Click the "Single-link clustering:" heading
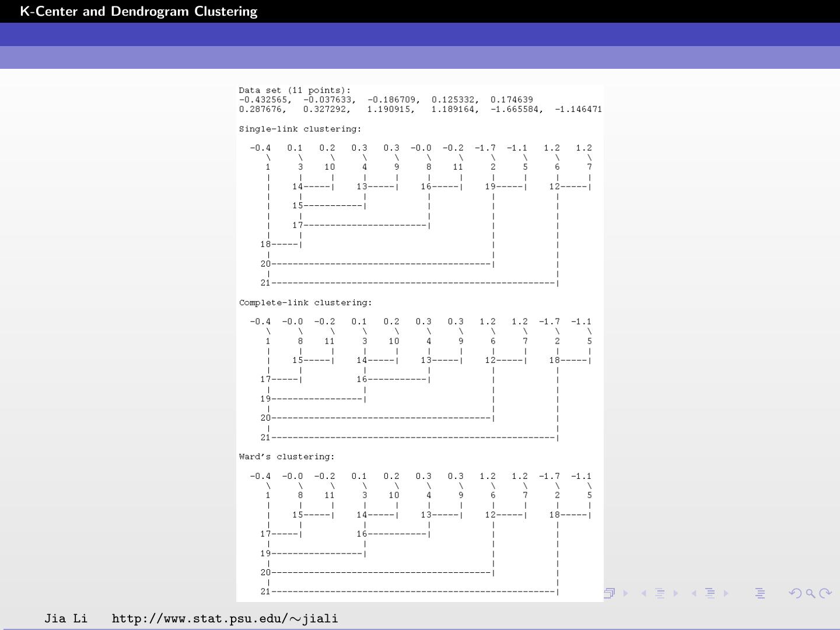 point(300,129)
